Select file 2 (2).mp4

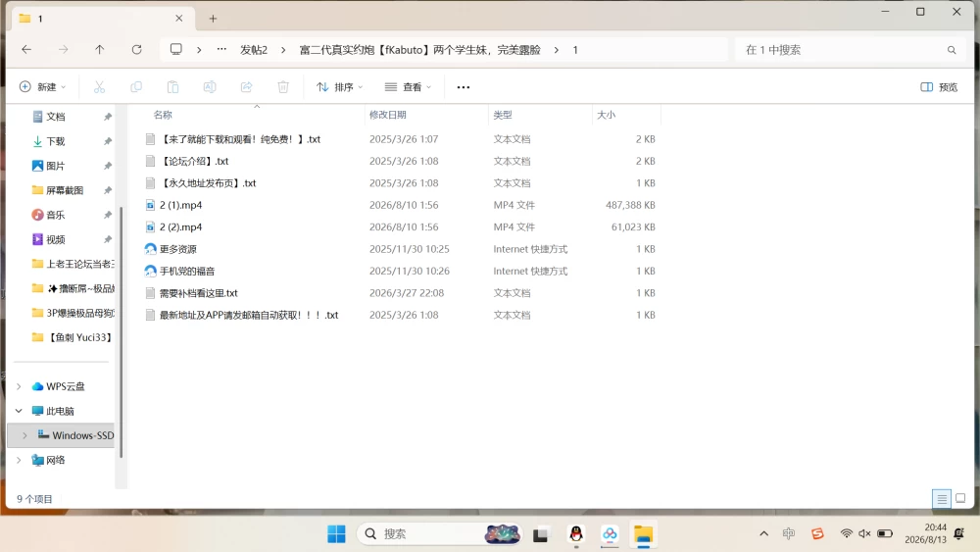[x=180, y=226]
